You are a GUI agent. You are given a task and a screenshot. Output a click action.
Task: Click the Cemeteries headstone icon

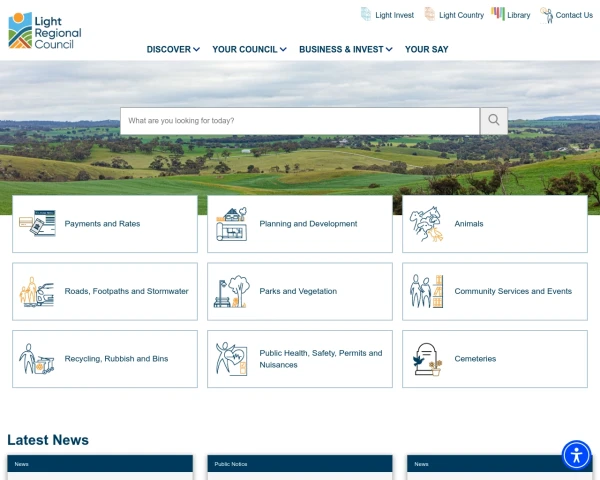[426, 359]
